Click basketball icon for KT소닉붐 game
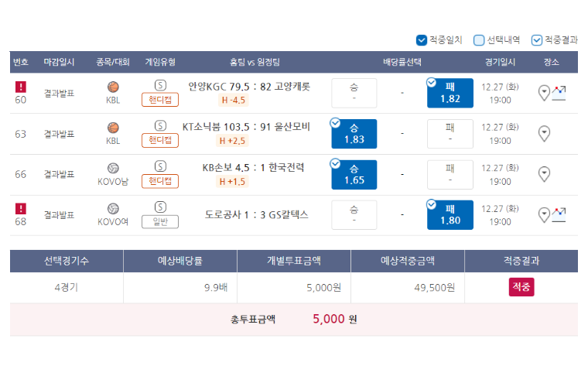This screenshot has width=588, height=366. 113,128
